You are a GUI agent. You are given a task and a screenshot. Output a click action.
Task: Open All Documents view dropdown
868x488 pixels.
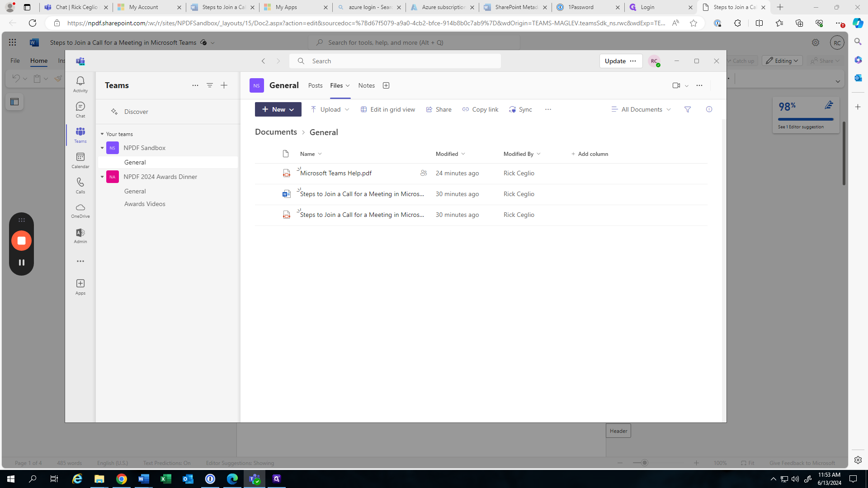pyautogui.click(x=641, y=109)
